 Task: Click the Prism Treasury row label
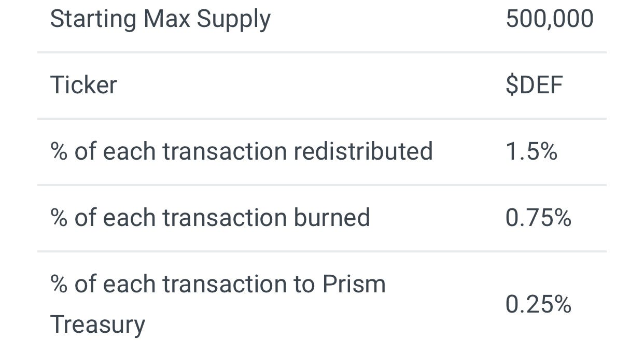tap(218, 304)
